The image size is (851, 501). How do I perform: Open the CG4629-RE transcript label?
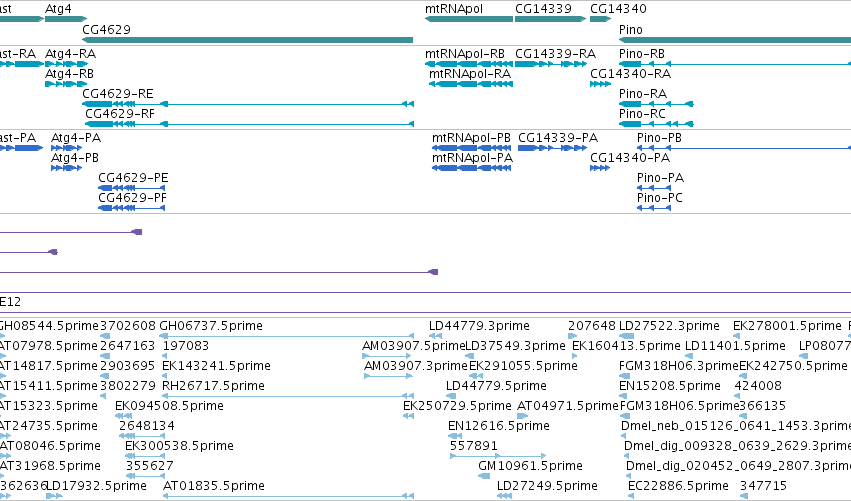(x=118, y=94)
